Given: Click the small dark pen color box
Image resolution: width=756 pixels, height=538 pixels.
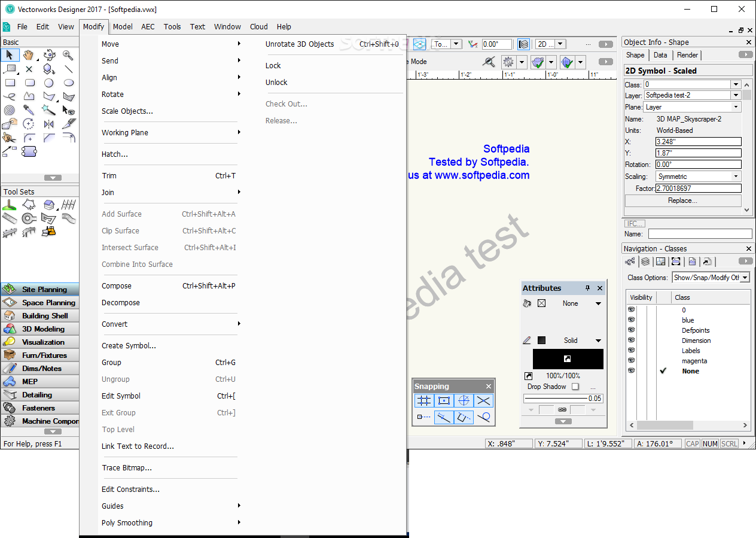Looking at the screenshot, I should click(x=541, y=341).
